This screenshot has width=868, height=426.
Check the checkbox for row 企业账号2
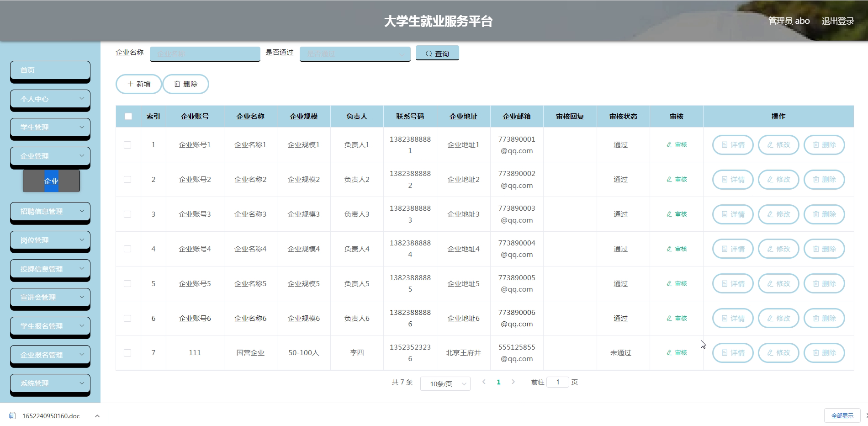click(127, 180)
